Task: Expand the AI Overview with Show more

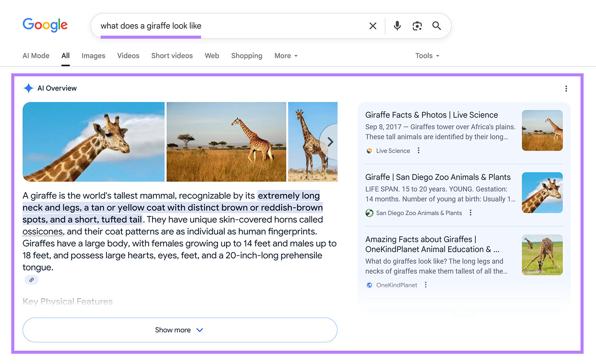Action: point(180,330)
